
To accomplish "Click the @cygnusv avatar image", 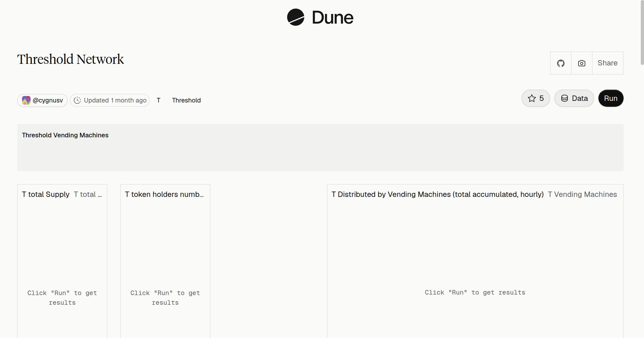I will click(x=26, y=100).
